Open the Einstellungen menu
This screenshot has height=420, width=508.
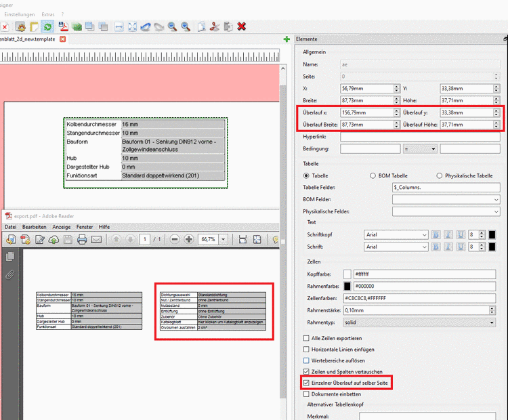pos(20,15)
